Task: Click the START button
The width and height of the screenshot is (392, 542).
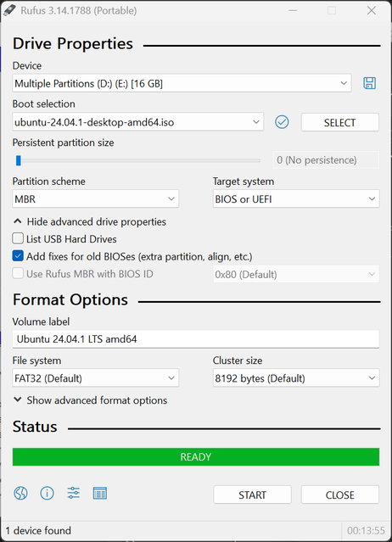Action: [x=252, y=495]
